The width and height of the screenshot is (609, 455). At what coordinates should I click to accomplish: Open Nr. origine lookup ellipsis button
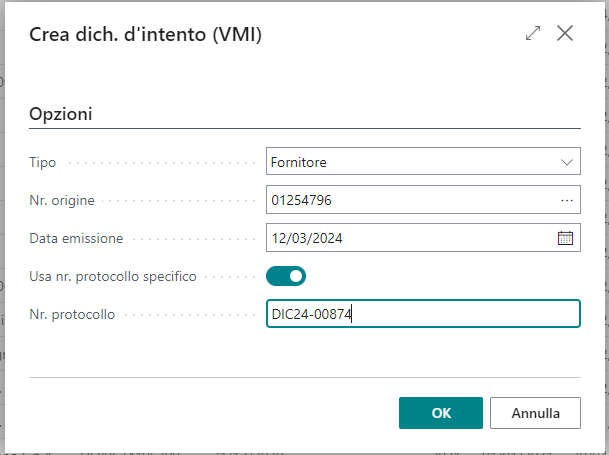point(567,200)
